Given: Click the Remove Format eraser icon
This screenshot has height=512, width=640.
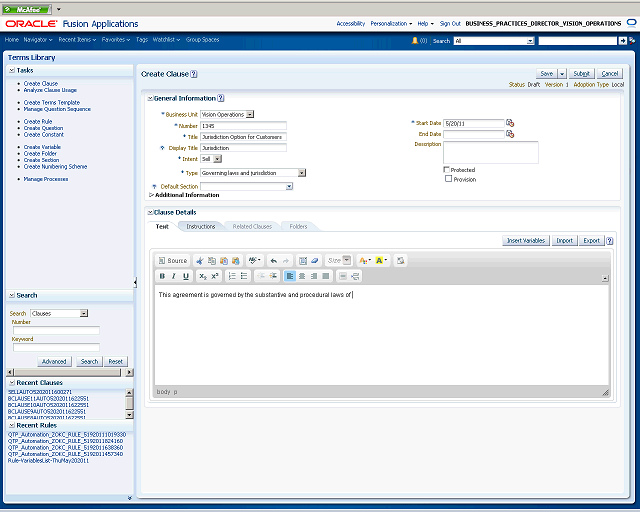Looking at the screenshot, I should point(314,260).
